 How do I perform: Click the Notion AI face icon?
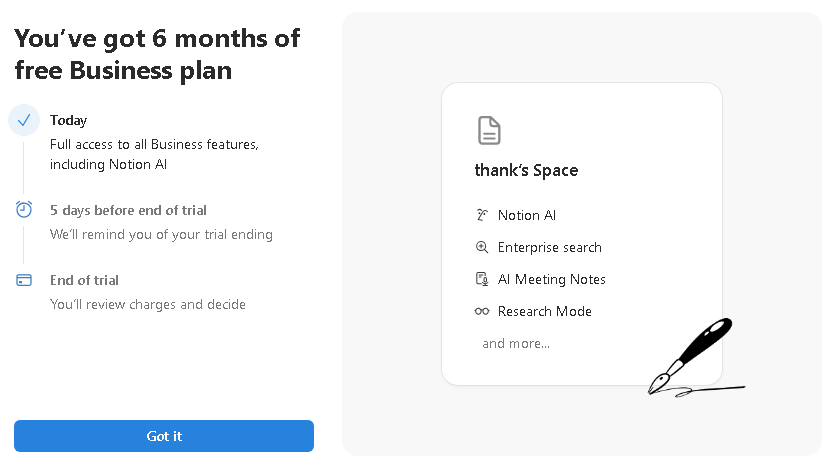click(482, 215)
